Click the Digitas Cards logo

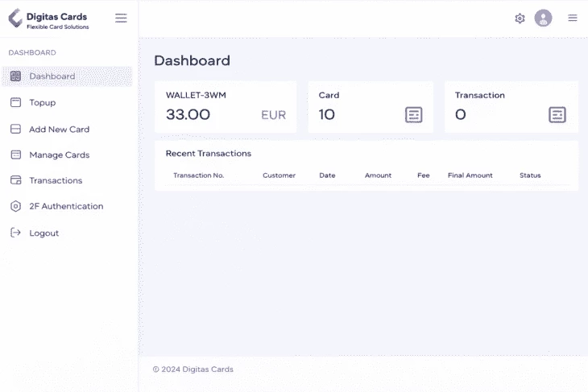click(48, 19)
